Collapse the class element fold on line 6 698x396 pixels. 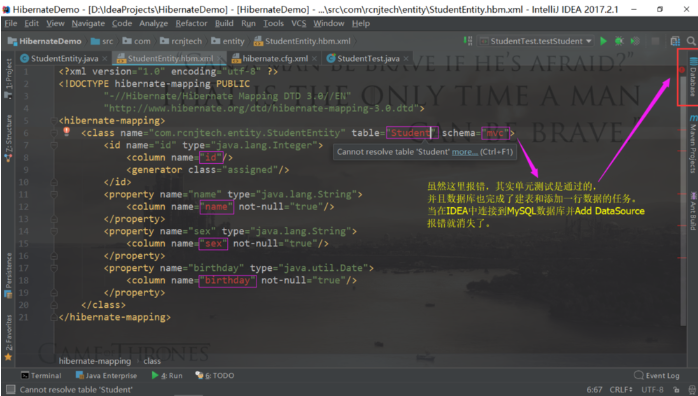click(x=54, y=133)
